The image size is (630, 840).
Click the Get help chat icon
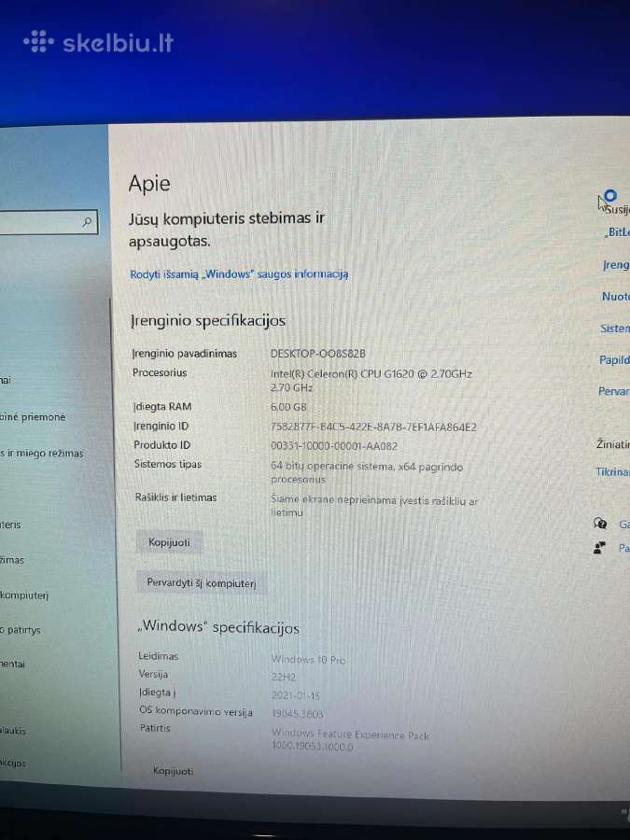(600, 524)
